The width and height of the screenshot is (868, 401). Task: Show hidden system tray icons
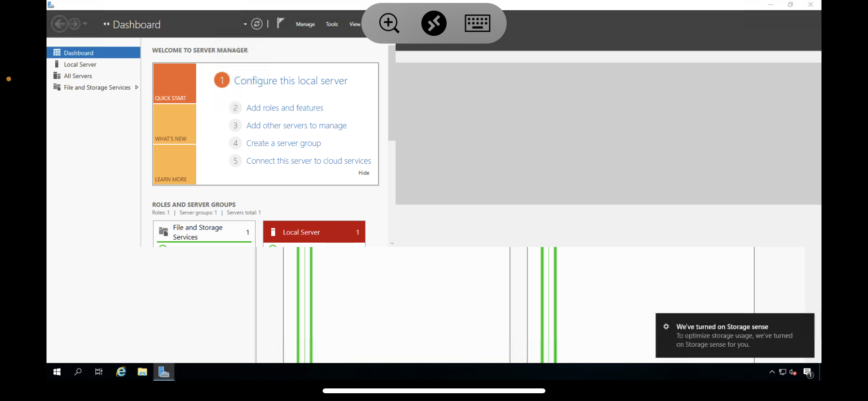click(772, 372)
